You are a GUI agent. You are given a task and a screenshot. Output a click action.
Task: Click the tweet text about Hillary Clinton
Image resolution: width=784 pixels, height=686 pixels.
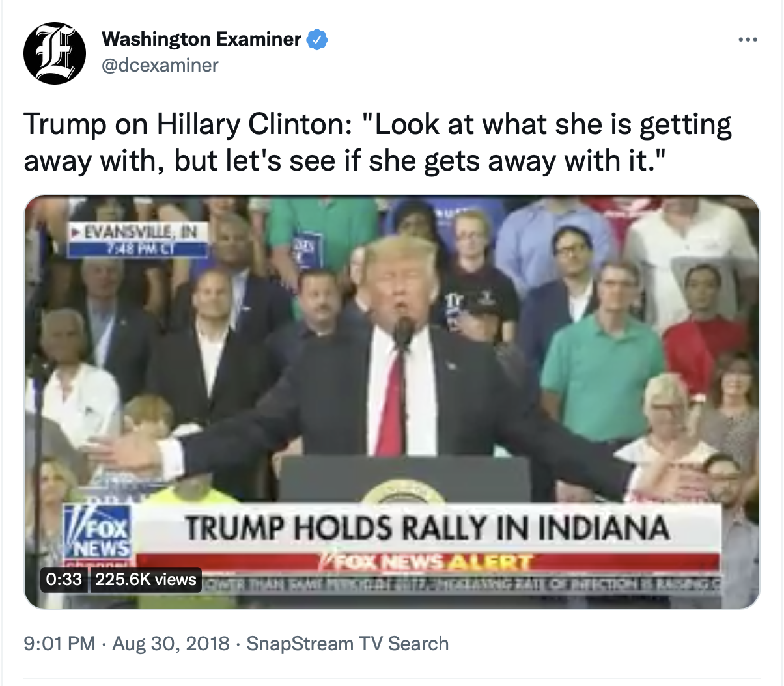pyautogui.click(x=378, y=143)
